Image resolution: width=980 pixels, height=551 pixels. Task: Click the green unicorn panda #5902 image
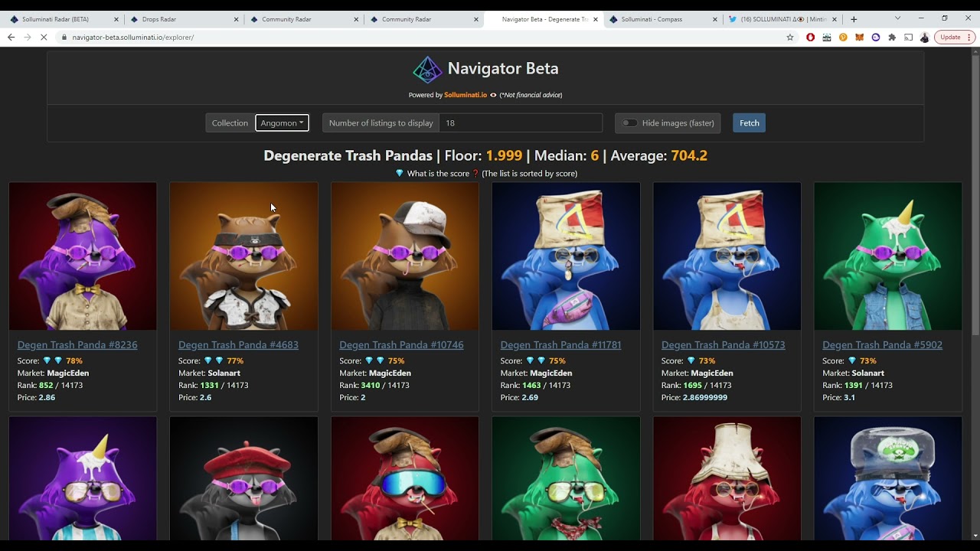888,256
